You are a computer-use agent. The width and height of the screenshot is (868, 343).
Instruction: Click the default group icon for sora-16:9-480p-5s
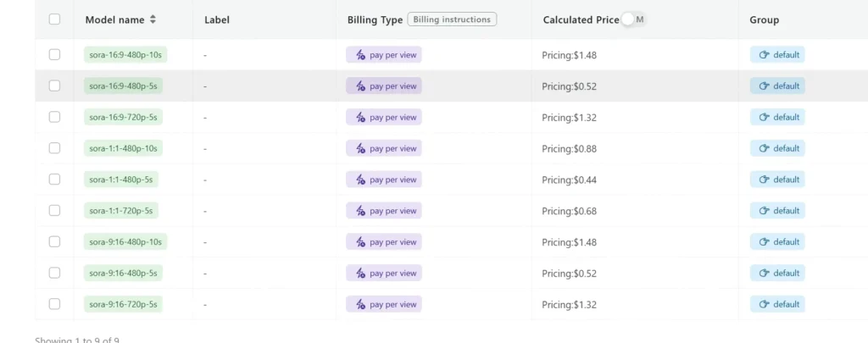pos(764,86)
